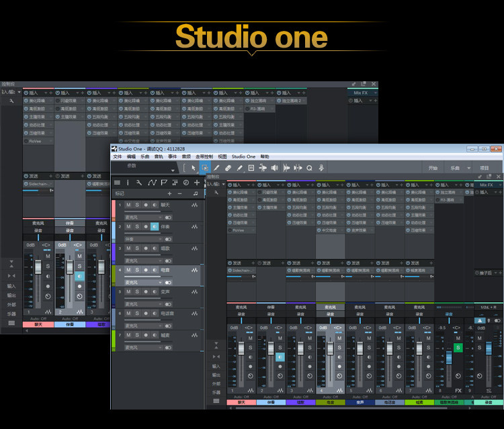
Task: Click the note icon in marker row
Action: tap(196, 193)
